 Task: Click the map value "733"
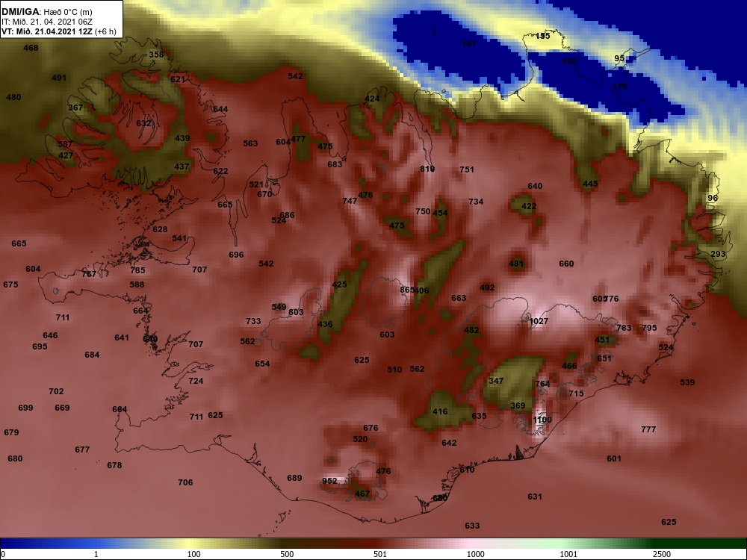[x=253, y=321]
